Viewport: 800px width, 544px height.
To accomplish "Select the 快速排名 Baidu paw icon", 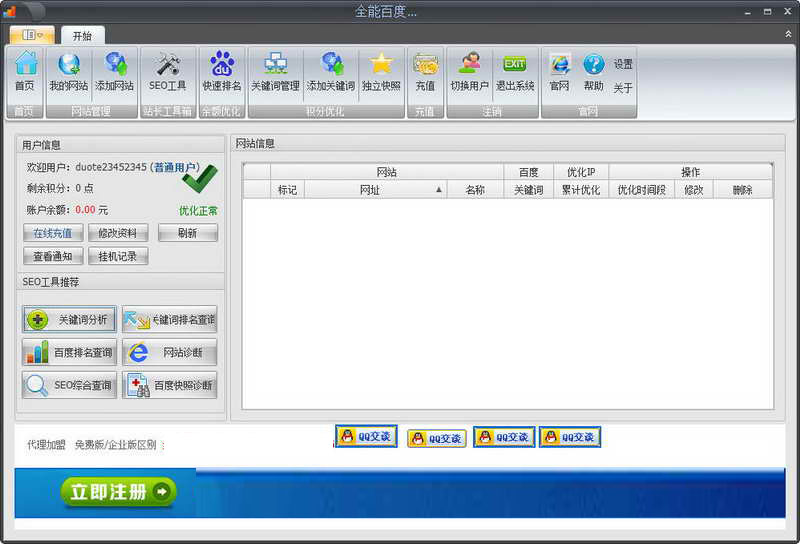I will 222,71.
